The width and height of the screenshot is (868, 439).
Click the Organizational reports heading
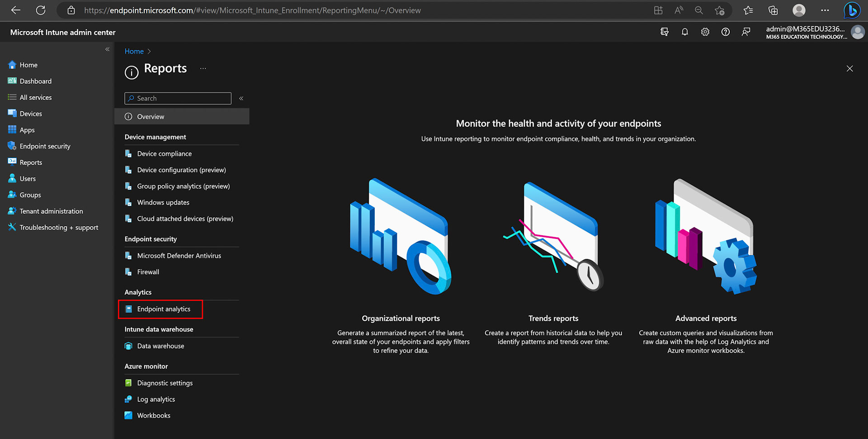401,318
